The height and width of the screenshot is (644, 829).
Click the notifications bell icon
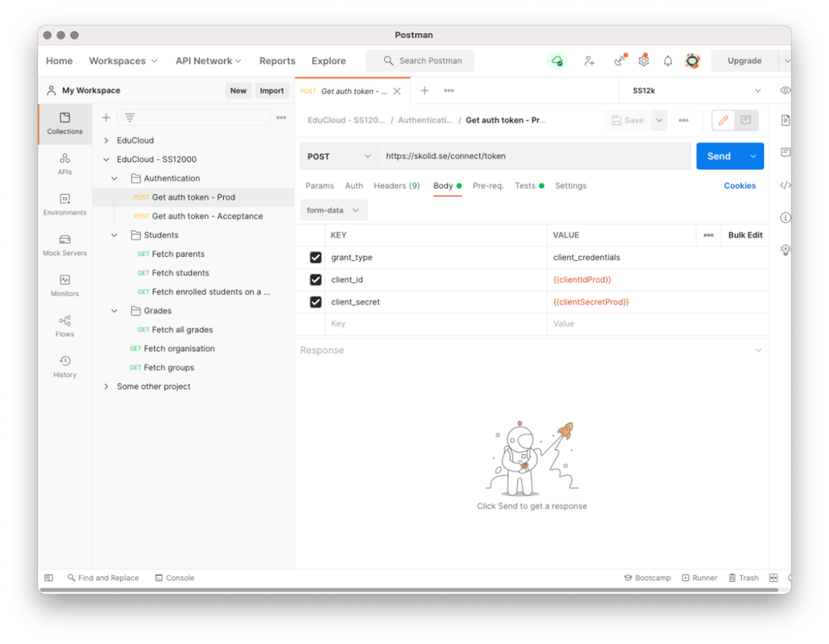(x=667, y=61)
